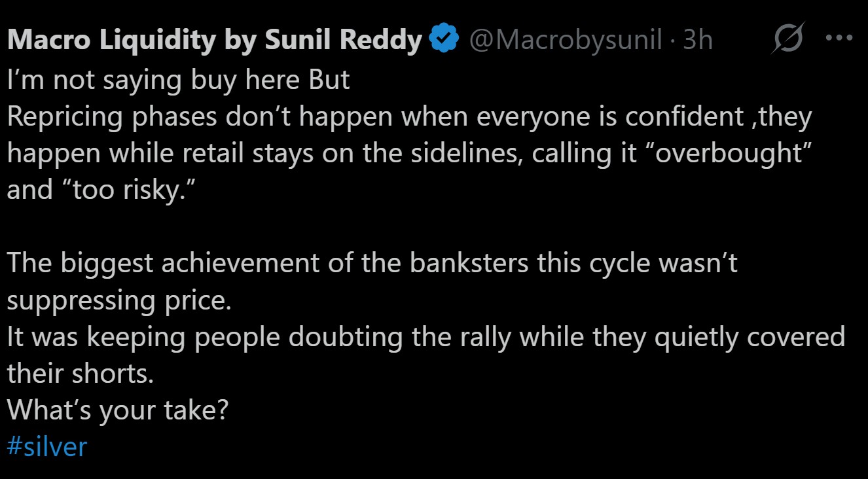Open Macro Liquidity by Sunil Reddy profile
This screenshot has height=479, width=868.
coord(215,41)
